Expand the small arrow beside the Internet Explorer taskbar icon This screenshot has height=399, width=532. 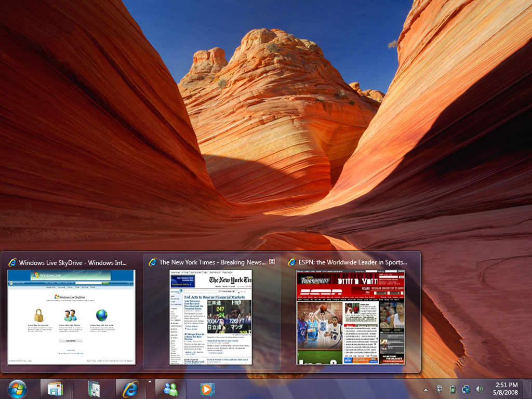tap(150, 382)
